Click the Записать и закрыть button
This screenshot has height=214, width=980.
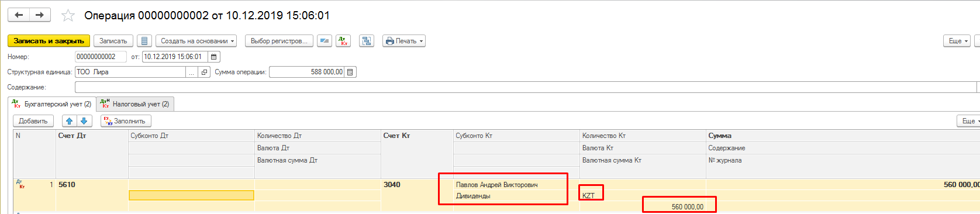tap(49, 41)
